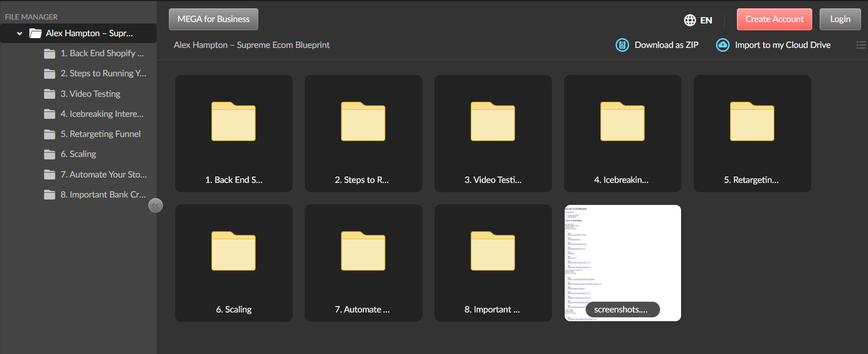Open the '4. Icebreakin...' folder tile
The width and height of the screenshot is (868, 354).
pyautogui.click(x=623, y=133)
